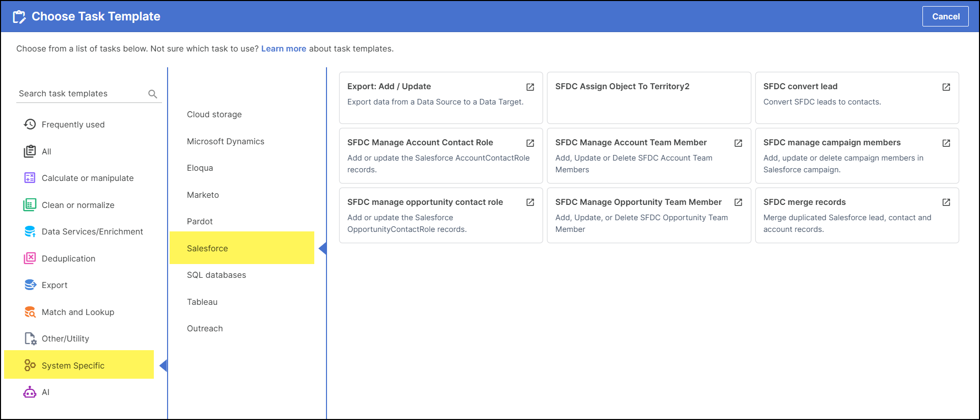Choose the Outreach subcategory
980x420 pixels.
pyautogui.click(x=205, y=328)
